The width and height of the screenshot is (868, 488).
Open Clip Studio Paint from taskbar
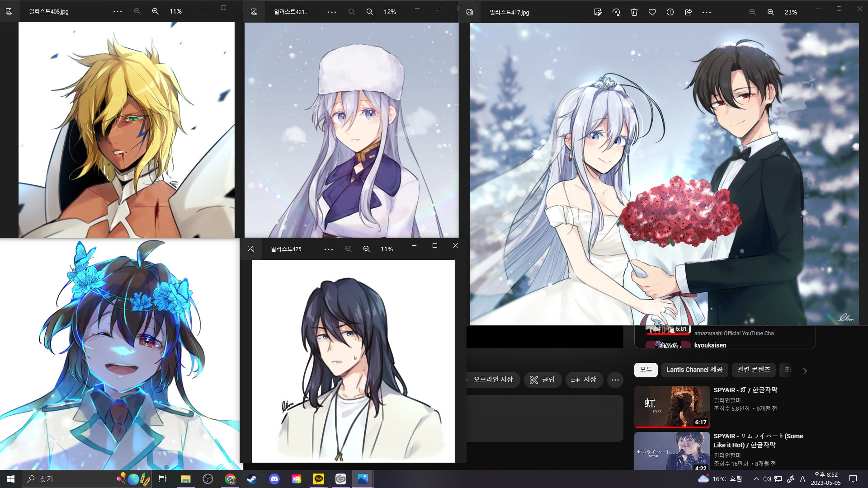tap(340, 479)
